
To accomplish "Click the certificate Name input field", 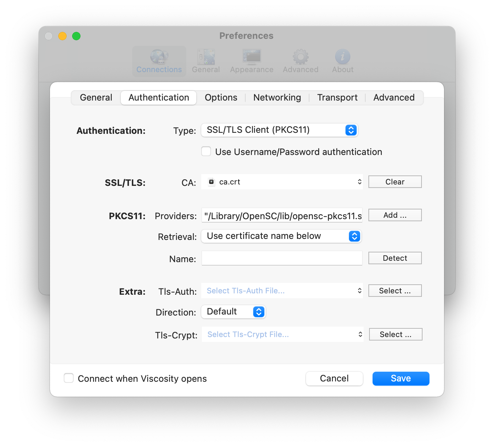I will pos(282,258).
